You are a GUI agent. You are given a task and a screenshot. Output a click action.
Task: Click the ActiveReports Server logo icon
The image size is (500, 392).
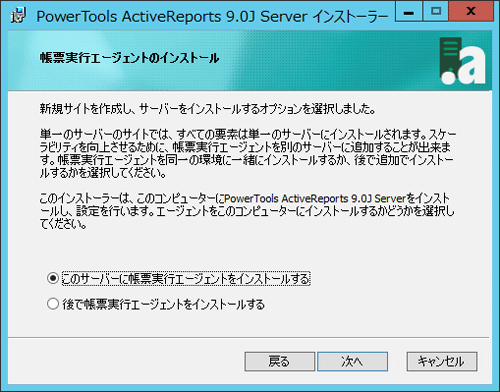click(x=462, y=61)
